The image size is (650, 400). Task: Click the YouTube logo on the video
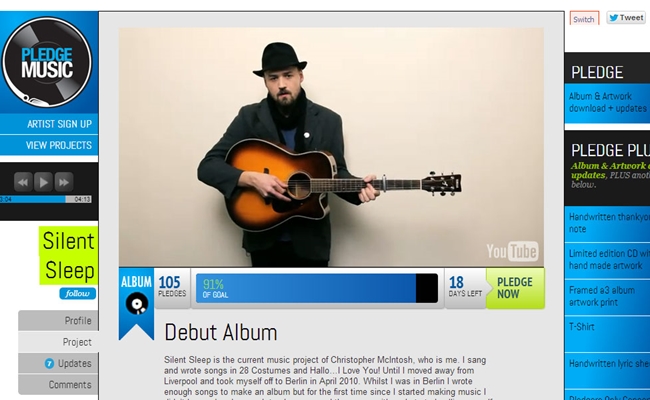tap(512, 251)
